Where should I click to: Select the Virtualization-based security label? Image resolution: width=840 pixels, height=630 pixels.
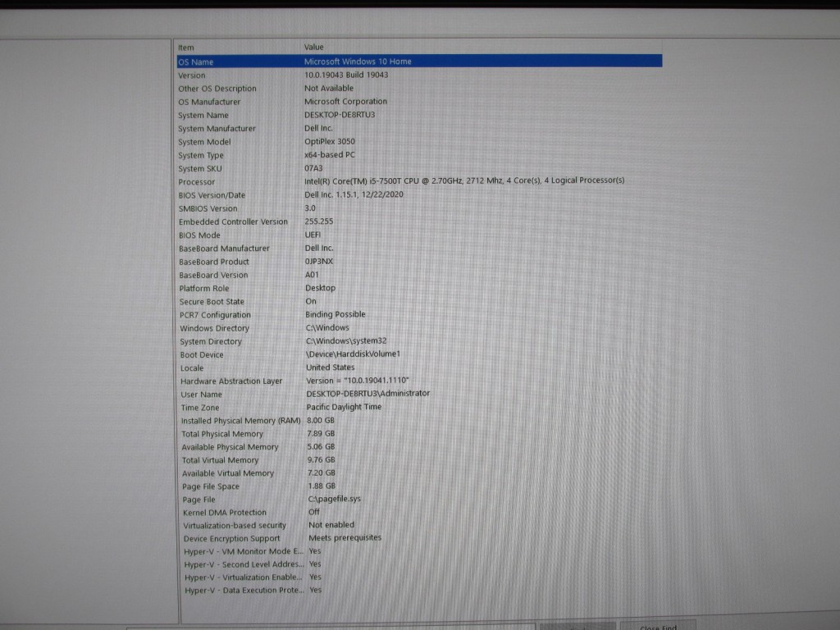(x=235, y=526)
